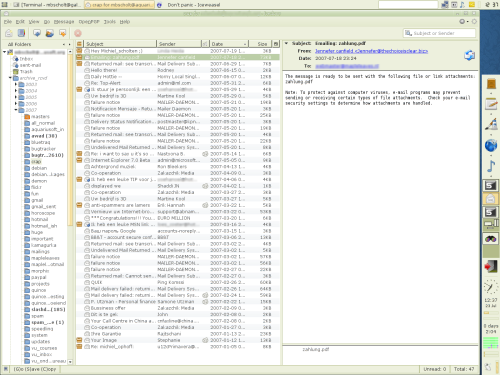Open the Message menu
Screen dimensions: 500x375
point(64,22)
